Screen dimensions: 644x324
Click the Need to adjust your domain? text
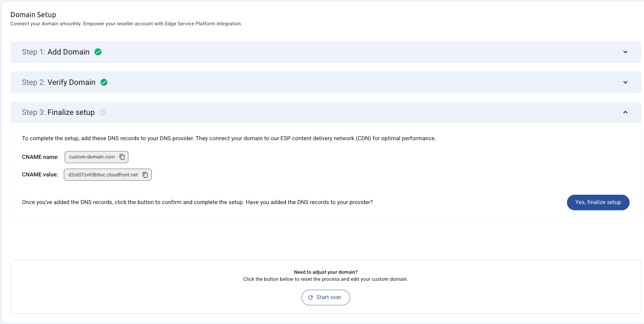point(326,272)
